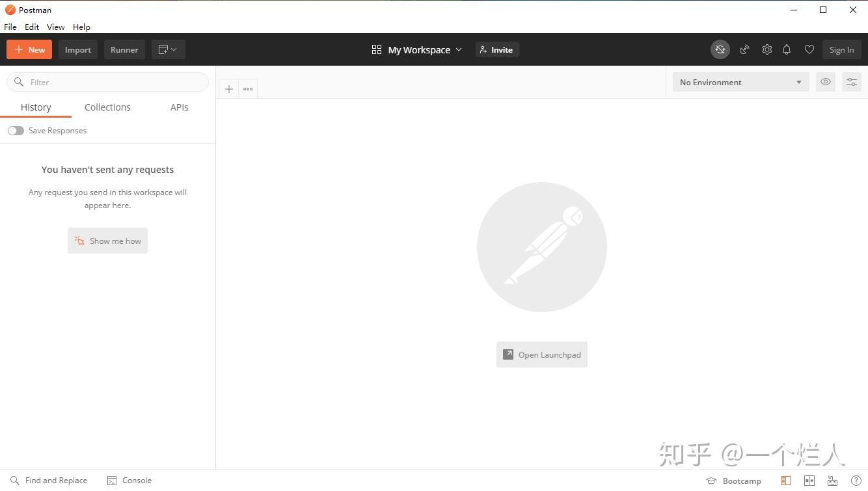Open the three-dot tab options menu
The height and width of the screenshot is (491, 868).
point(247,88)
